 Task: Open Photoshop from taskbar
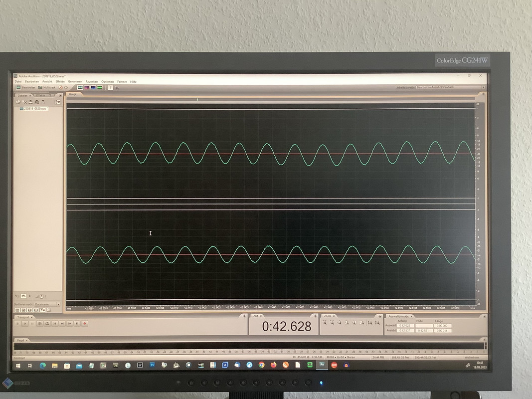tap(152, 365)
